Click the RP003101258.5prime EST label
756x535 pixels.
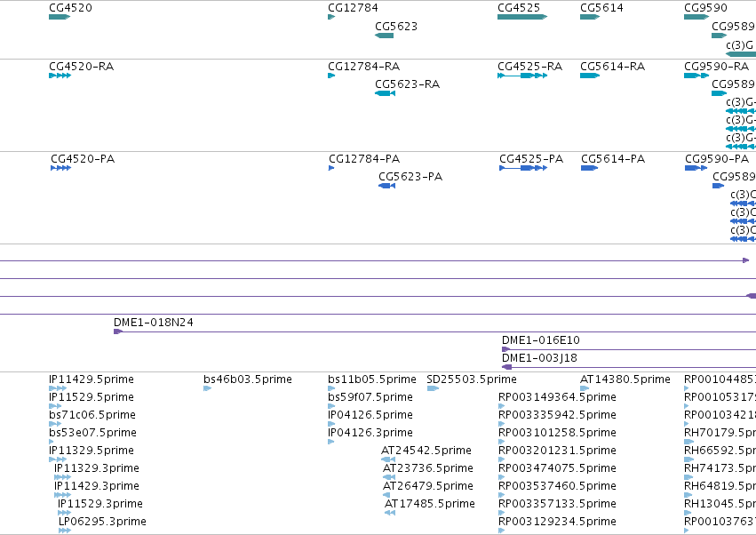(557, 433)
